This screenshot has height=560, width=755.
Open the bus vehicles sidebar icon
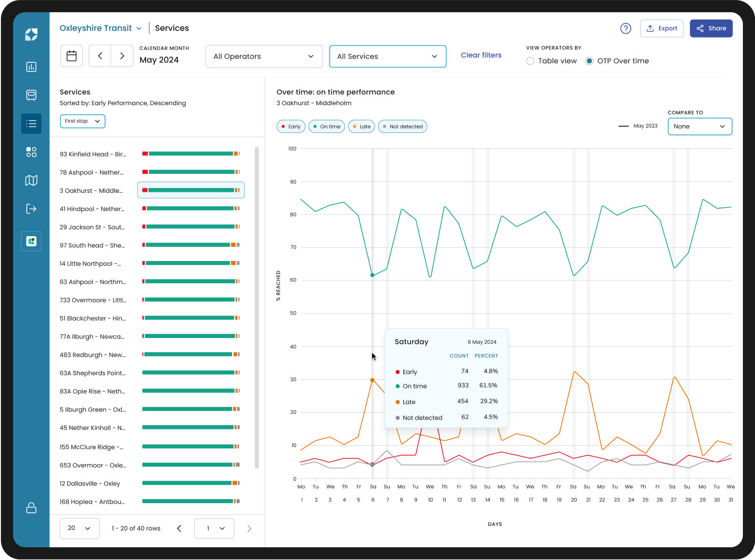pos(31,95)
